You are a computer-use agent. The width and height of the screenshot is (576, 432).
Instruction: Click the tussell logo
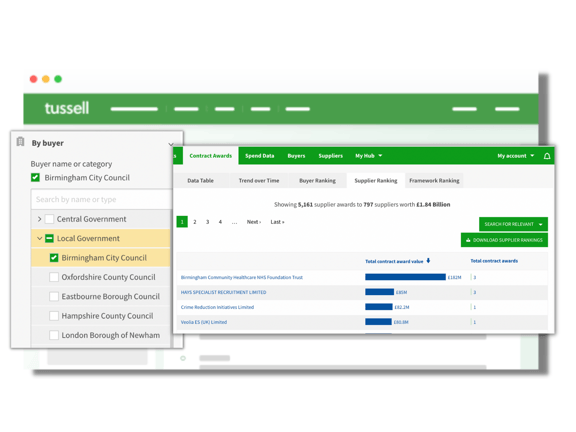67,108
